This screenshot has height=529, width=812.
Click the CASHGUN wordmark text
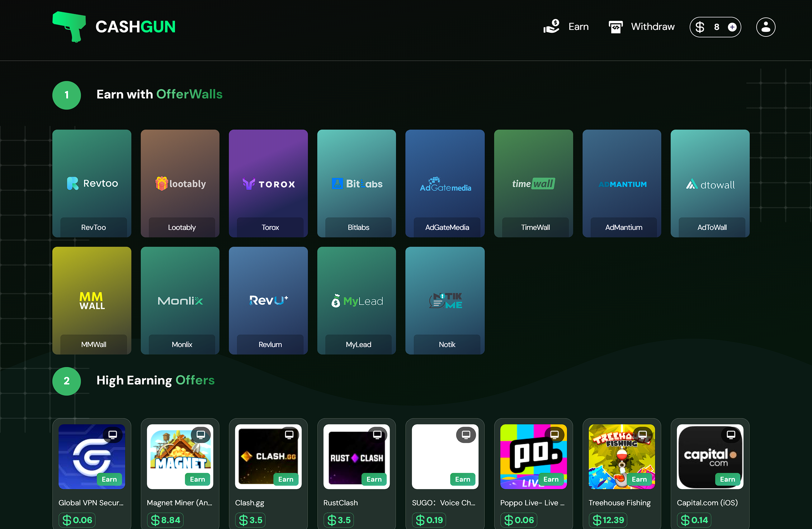[x=135, y=26]
